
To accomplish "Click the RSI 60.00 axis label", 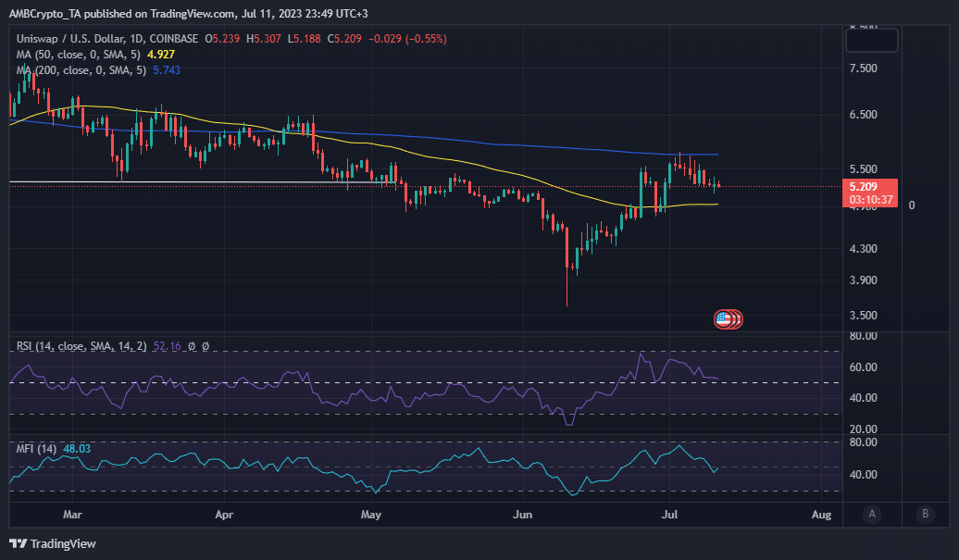I will click(864, 367).
